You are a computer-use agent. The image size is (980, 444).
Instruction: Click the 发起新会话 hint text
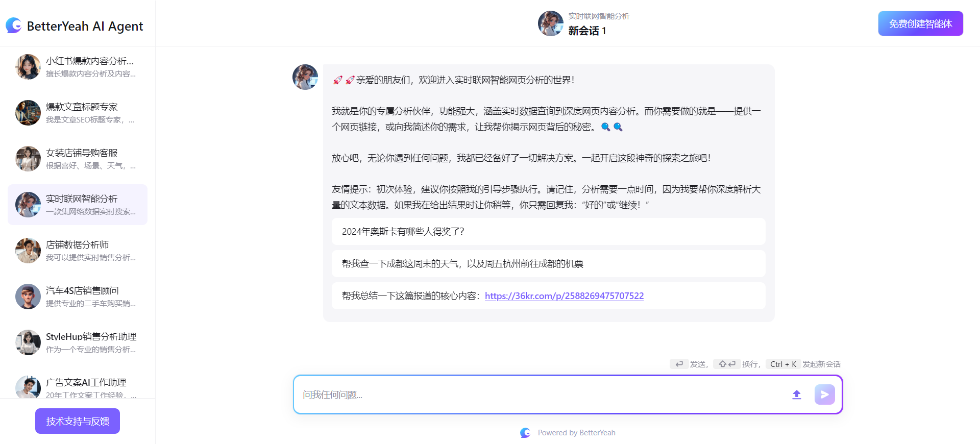pos(821,364)
